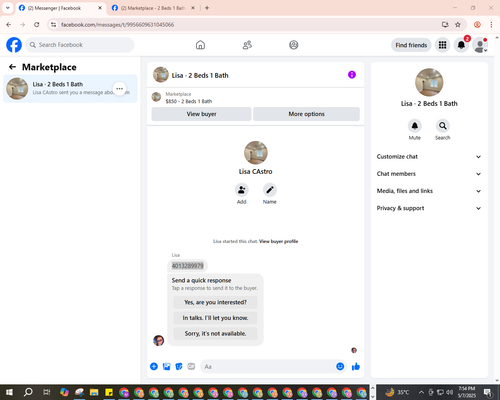Viewport: 500px width, 400px height.
Task: Mute this conversation
Action: click(415, 126)
